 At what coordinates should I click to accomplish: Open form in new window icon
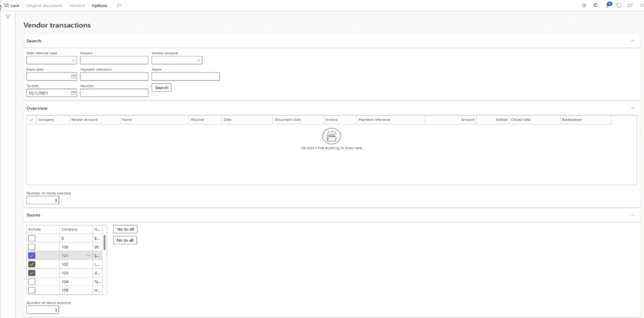coord(630,5)
